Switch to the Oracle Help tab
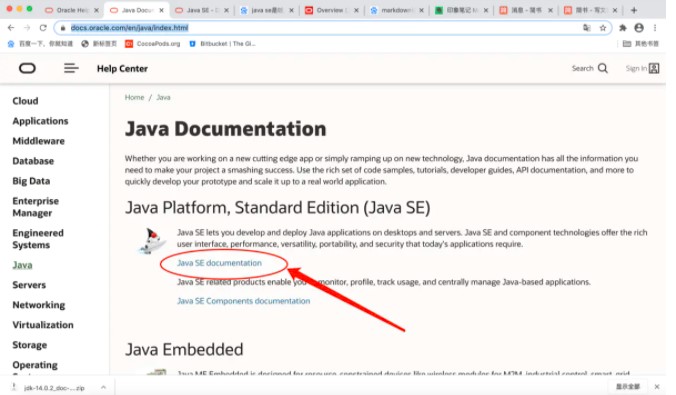 (x=72, y=10)
